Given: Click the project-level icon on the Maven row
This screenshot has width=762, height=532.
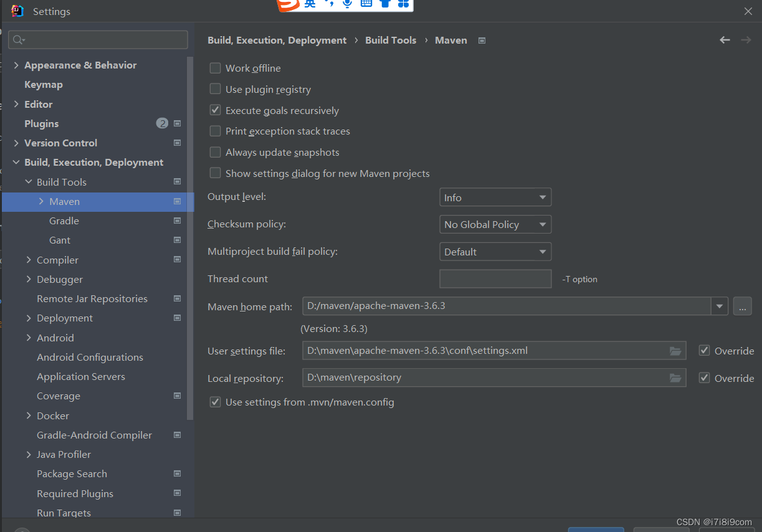Looking at the screenshot, I should tap(177, 201).
